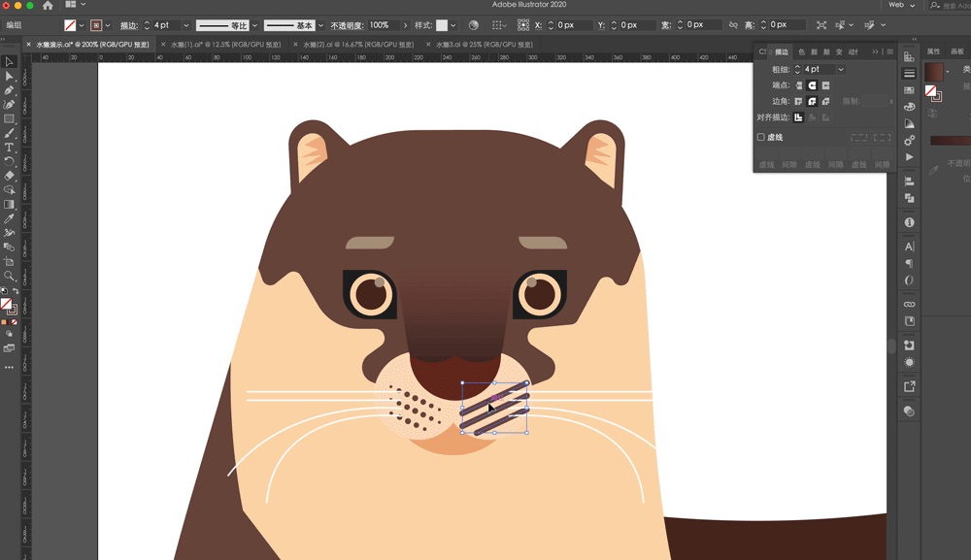Switch to the 水獭演示.ai document tab
This screenshot has height=560, width=971.
92,45
